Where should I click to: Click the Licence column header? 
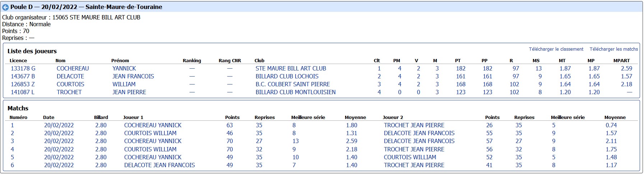[18, 60]
